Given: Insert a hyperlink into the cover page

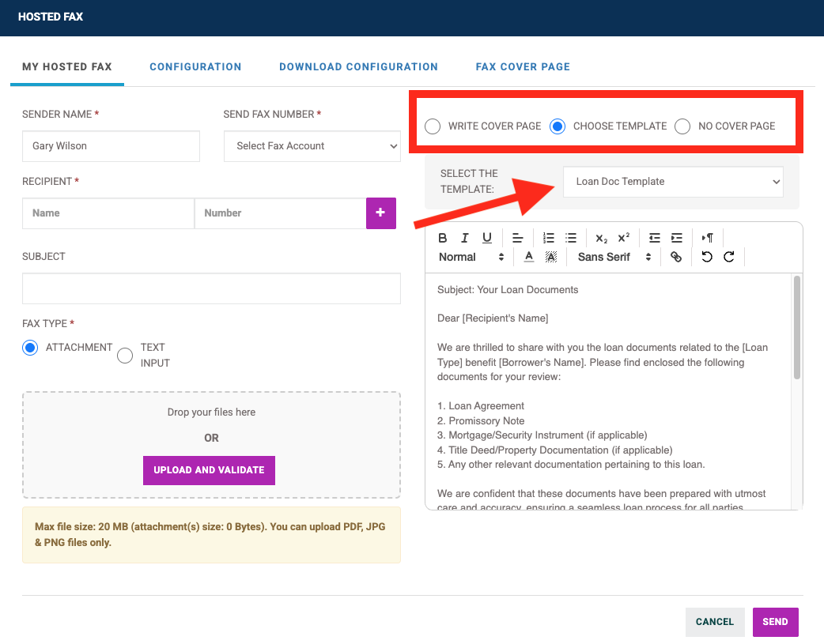Looking at the screenshot, I should pyautogui.click(x=676, y=257).
